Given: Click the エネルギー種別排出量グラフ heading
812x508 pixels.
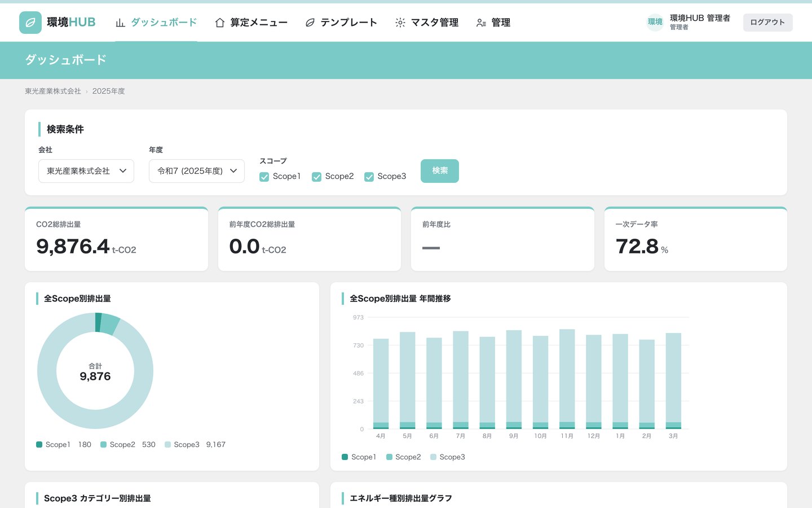Looking at the screenshot, I should [x=401, y=498].
